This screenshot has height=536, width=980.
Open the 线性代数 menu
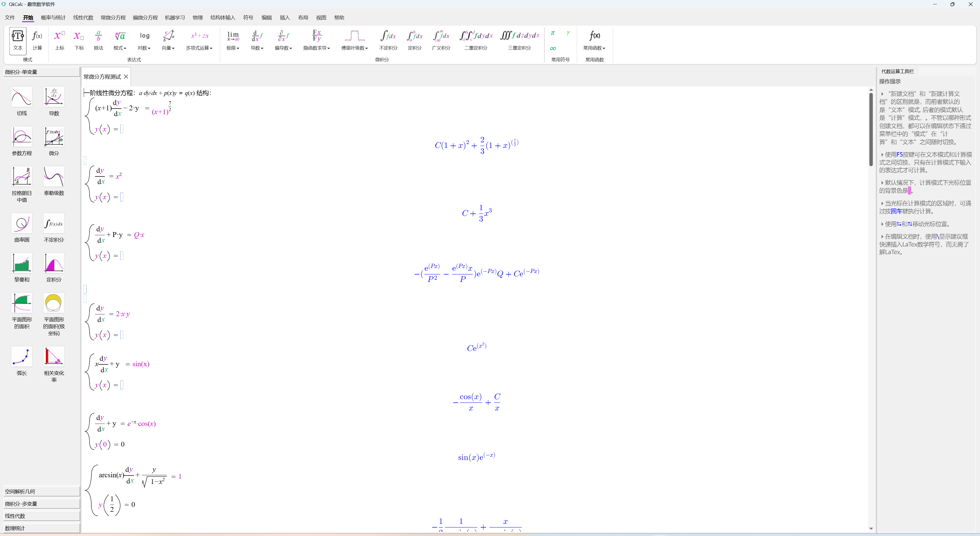(x=83, y=18)
